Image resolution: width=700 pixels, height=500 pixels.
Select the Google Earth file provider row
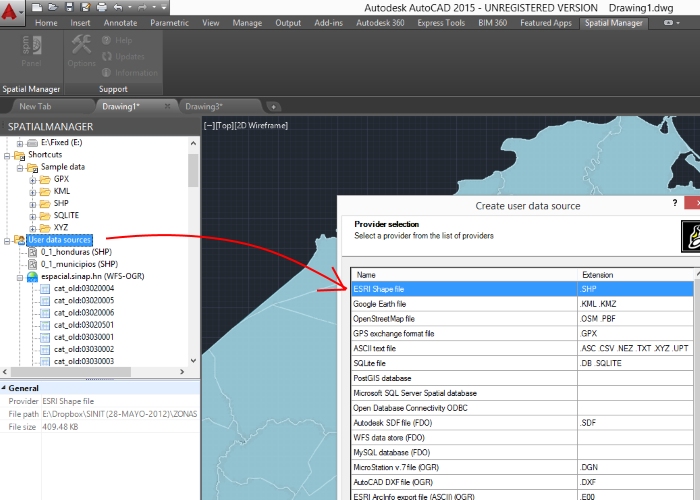(x=522, y=304)
